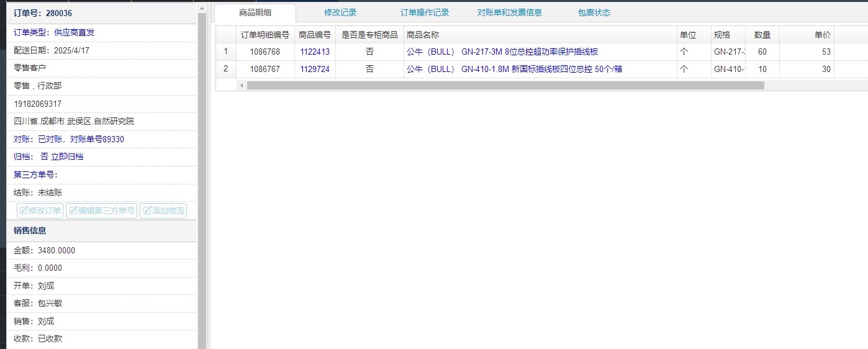The height and width of the screenshot is (349, 868).
Task: Click the 单位 column header
Action: pos(694,35)
